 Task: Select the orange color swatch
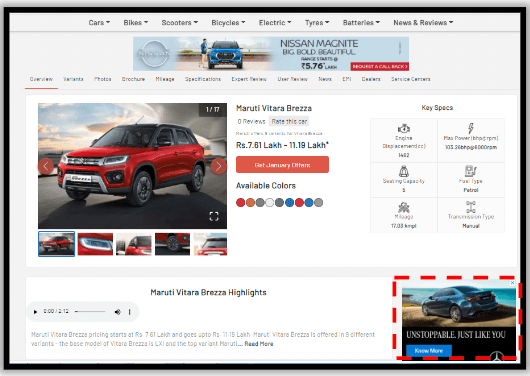pyautogui.click(x=250, y=203)
